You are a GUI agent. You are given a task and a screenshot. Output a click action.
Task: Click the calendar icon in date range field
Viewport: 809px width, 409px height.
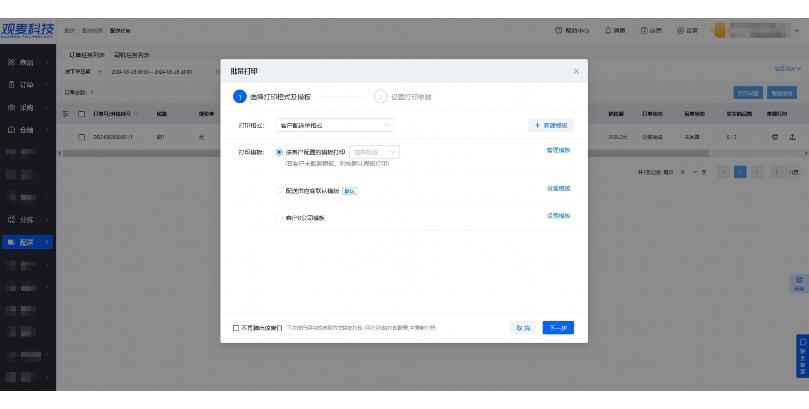pyautogui.click(x=218, y=72)
